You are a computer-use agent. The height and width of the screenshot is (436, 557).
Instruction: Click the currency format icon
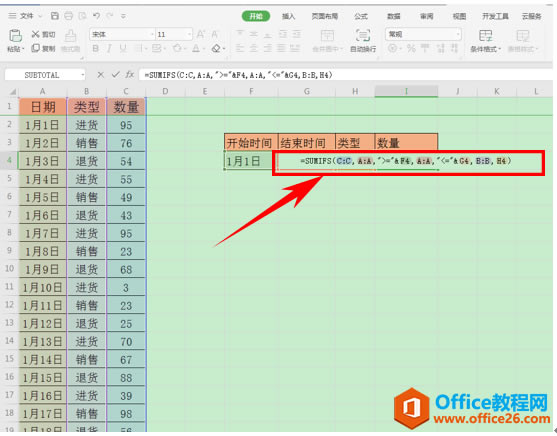pyautogui.click(x=393, y=48)
